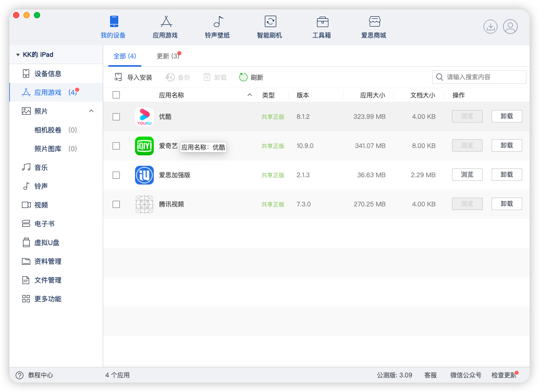Browse 爱思加强版 files via 浏览 button
The image size is (539, 392).
coord(467,175)
